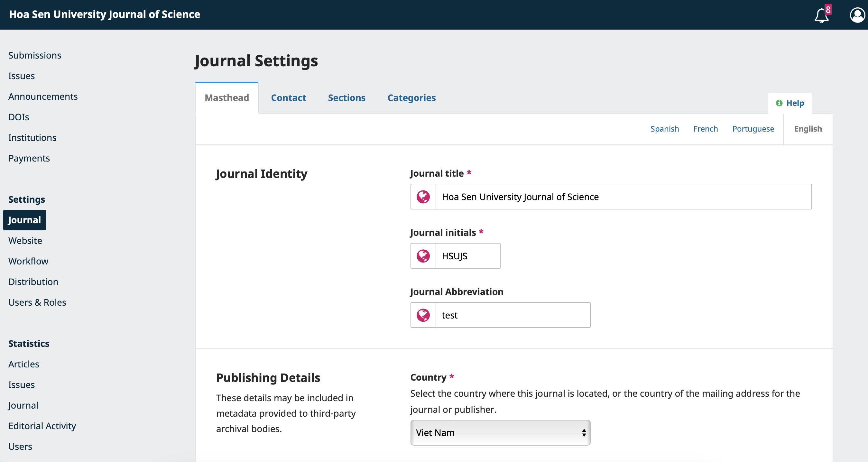Click into the Journal Abbreviation field
Image resolution: width=868 pixels, height=462 pixels.
[x=513, y=315]
